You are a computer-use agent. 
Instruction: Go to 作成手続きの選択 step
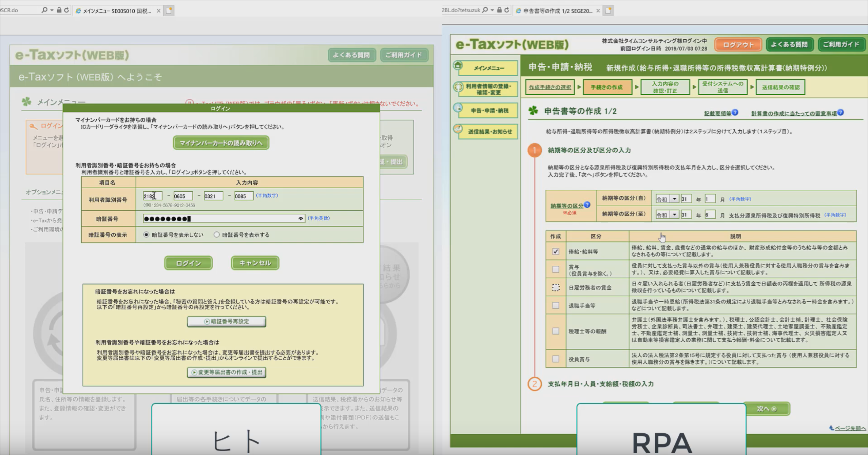(x=550, y=87)
